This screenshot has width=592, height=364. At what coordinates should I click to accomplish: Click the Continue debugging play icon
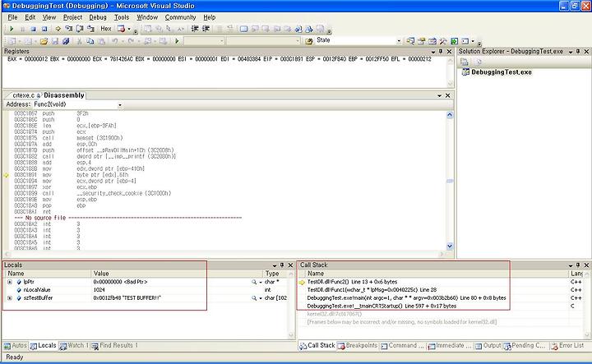tap(12, 29)
